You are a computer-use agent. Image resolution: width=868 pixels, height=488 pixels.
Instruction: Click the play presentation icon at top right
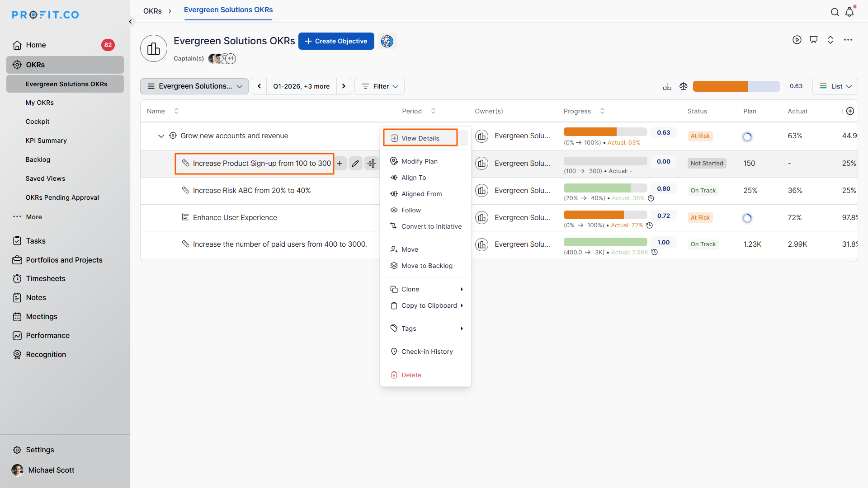pos(797,40)
